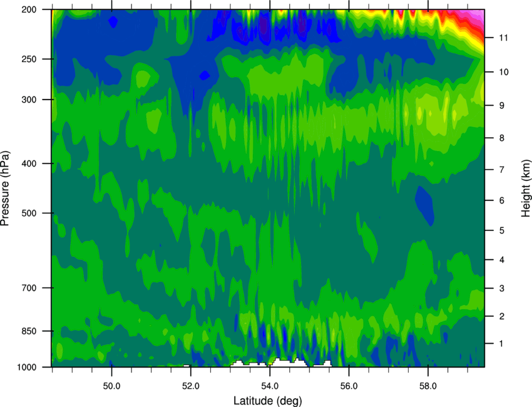Image resolution: width=532 pixels, height=407 pixels.
Task: Pick the 11 km height label
Action: (x=503, y=38)
